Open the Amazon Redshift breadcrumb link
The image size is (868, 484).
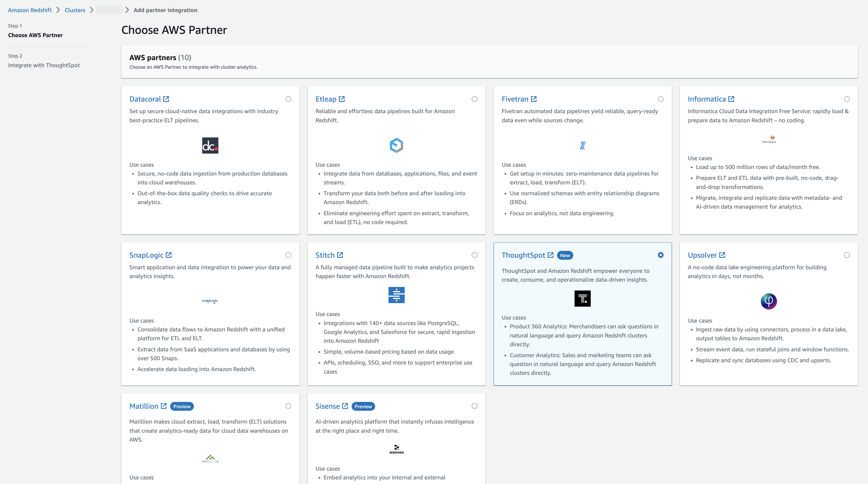[x=30, y=10]
